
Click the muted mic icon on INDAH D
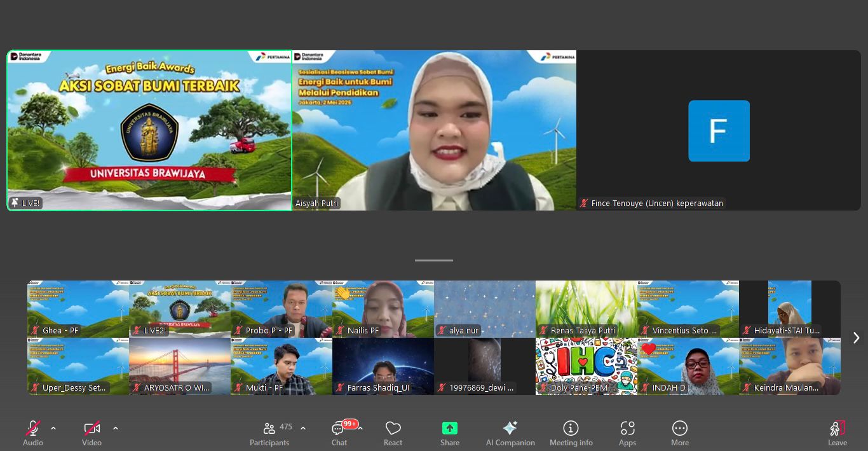point(646,388)
